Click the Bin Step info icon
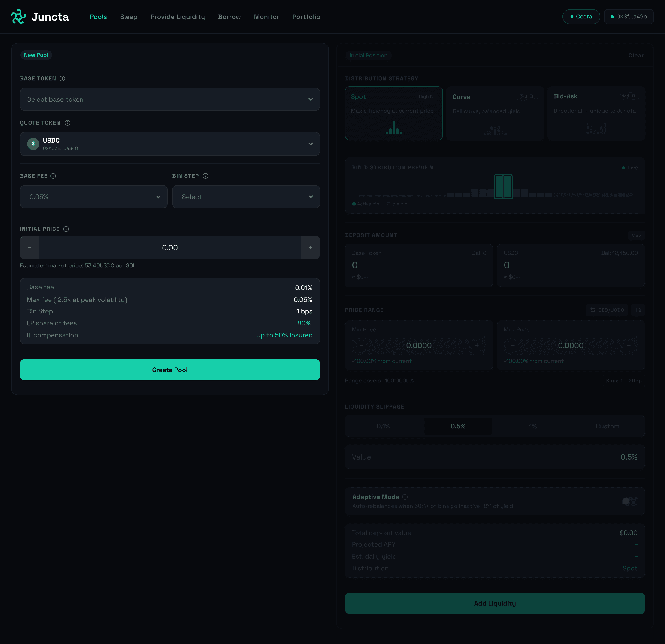This screenshot has height=644, width=665. pyautogui.click(x=206, y=176)
